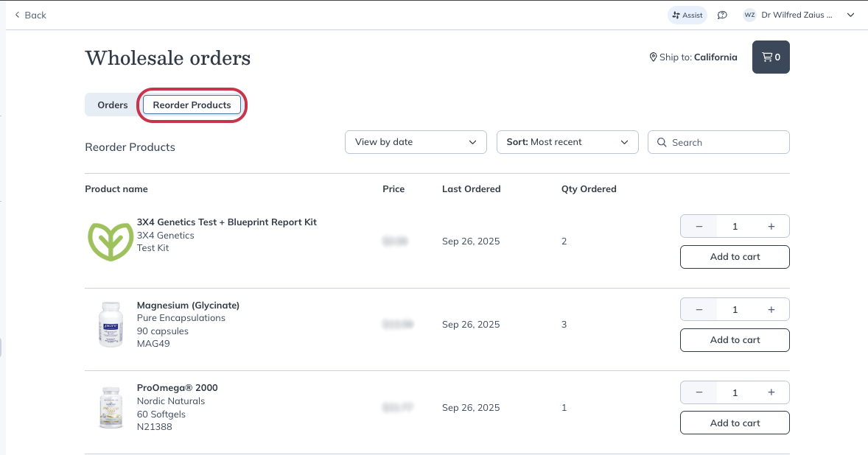Expand the Dr Wilfred Zaius account menu chevron

click(851, 15)
